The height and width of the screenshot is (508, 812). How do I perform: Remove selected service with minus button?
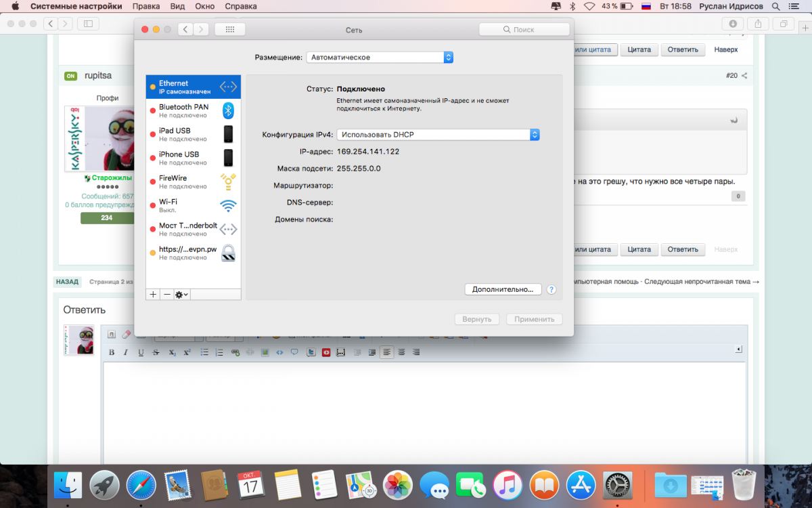tap(166, 295)
